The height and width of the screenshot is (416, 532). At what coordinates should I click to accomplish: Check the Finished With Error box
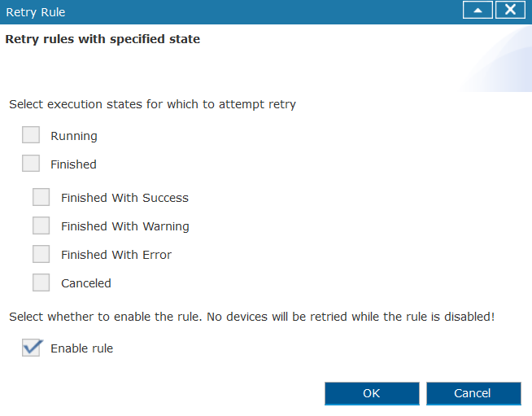(x=41, y=254)
